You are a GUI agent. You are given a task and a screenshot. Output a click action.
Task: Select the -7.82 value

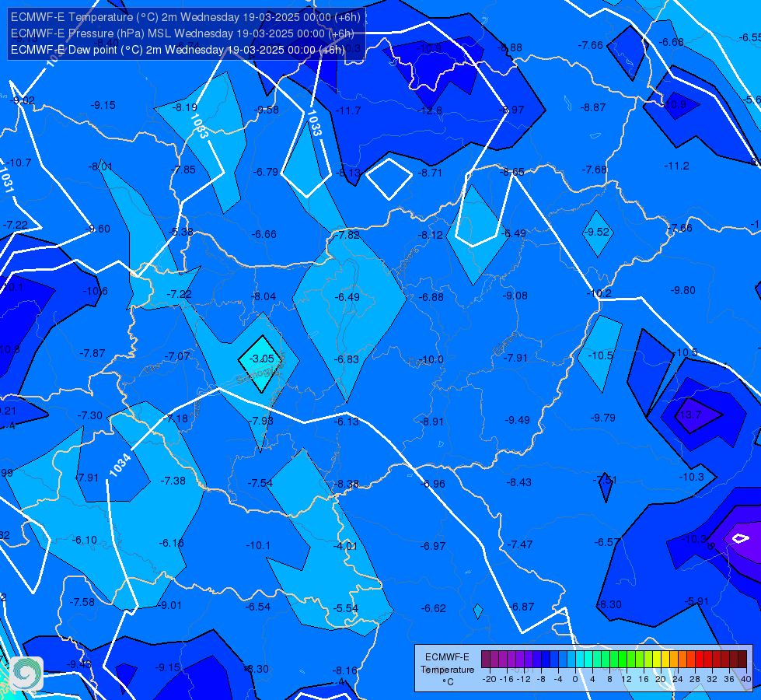click(347, 235)
